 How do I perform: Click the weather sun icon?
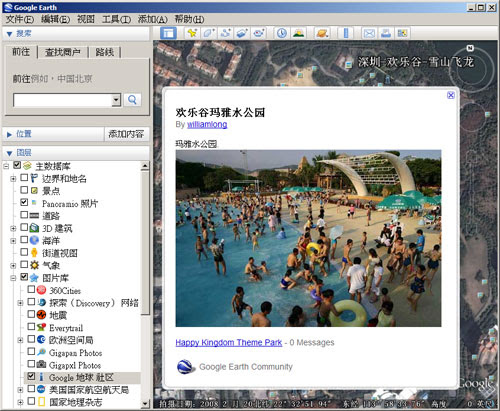point(34,265)
